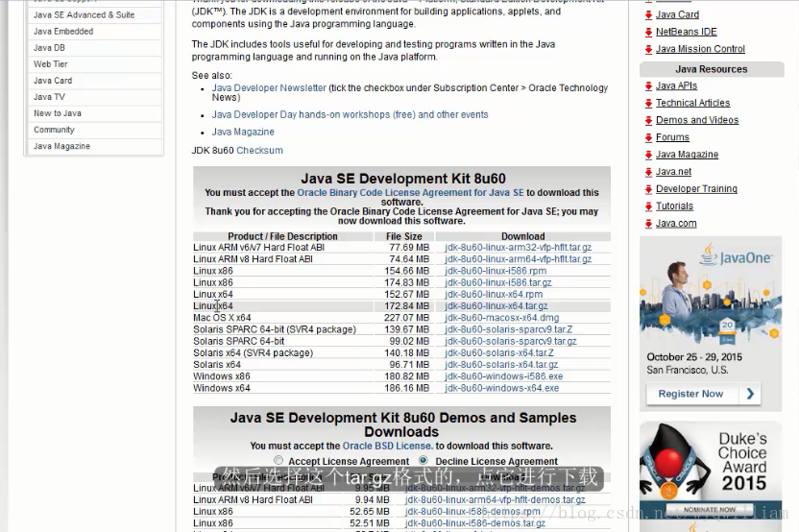Open Java Developer Day workshops link

point(351,114)
